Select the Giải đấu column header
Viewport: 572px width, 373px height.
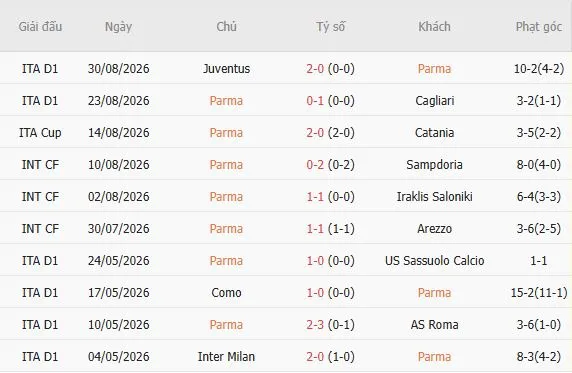click(40, 27)
